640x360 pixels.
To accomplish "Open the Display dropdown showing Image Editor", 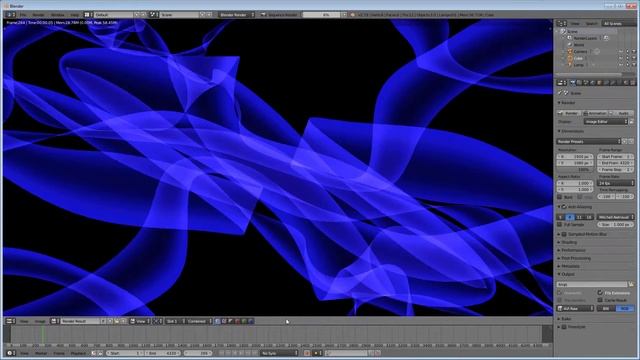I will (x=605, y=122).
